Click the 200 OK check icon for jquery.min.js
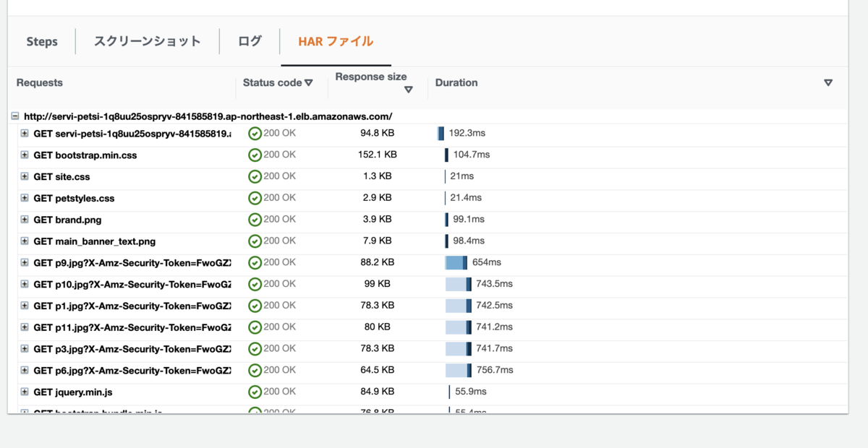Screen dimensions: 868x448 (255, 392)
